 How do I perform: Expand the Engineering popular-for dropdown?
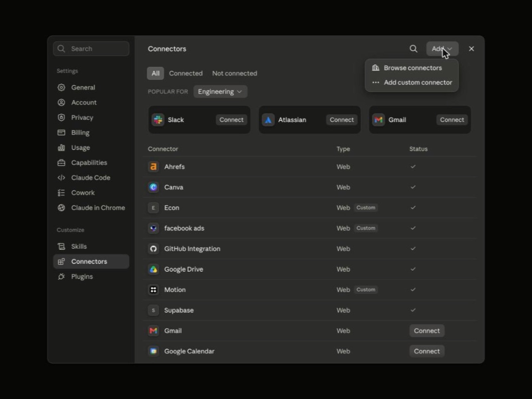click(x=220, y=92)
